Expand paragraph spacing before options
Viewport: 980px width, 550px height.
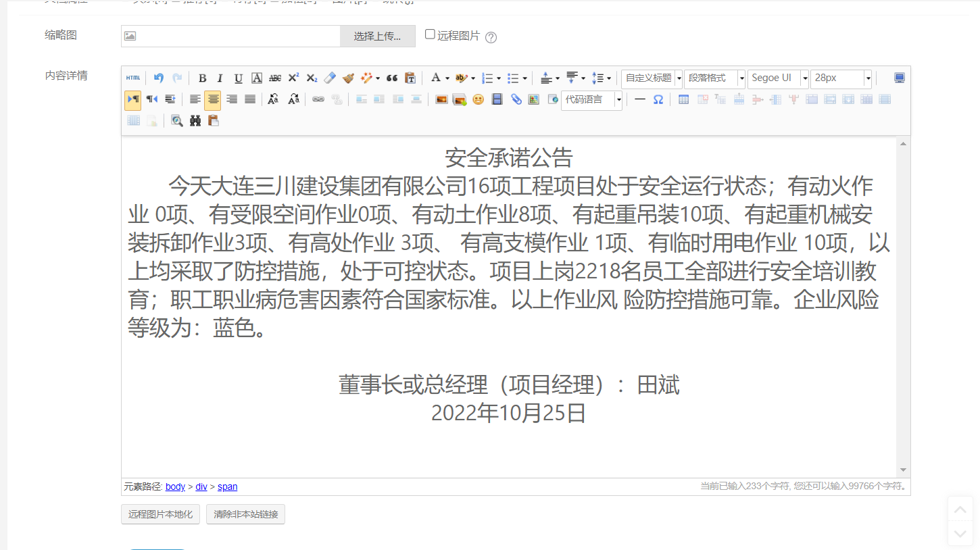pyautogui.click(x=558, y=78)
